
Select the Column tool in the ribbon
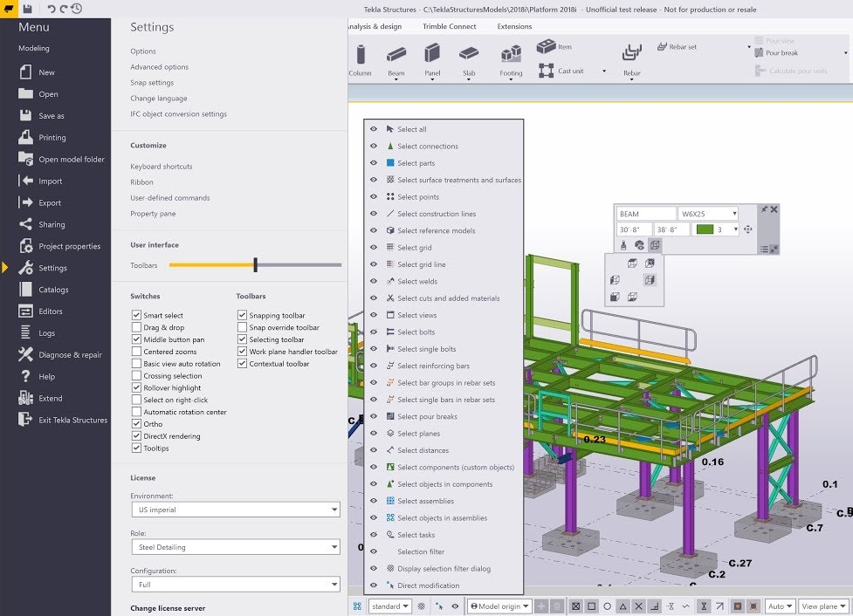click(360, 54)
